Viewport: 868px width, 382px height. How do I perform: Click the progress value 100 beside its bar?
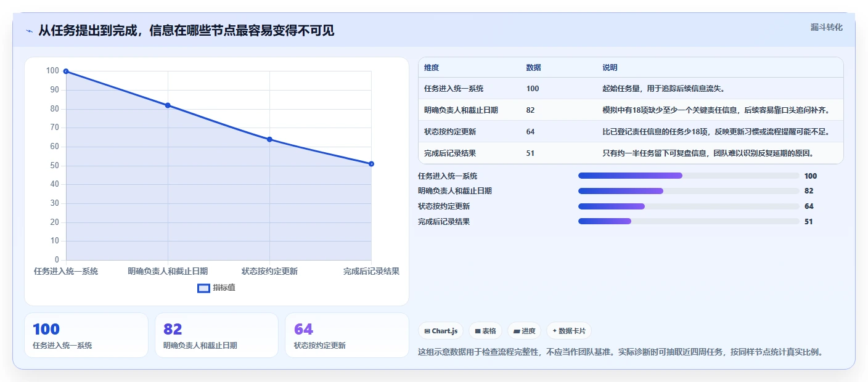click(x=811, y=176)
